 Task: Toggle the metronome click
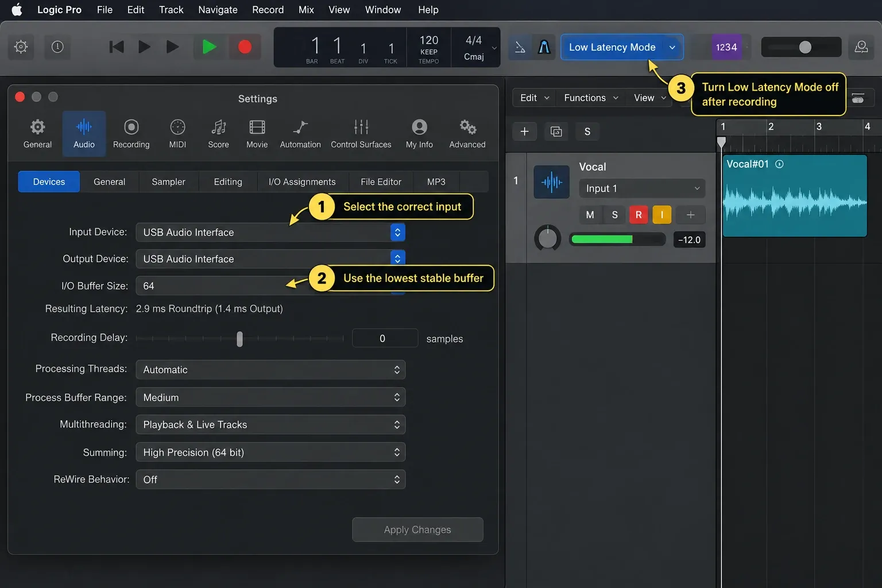click(544, 47)
